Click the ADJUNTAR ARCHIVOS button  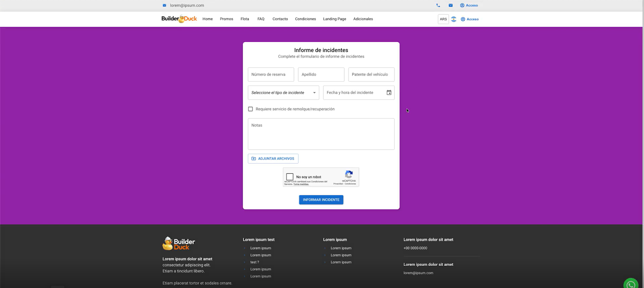pyautogui.click(x=273, y=159)
